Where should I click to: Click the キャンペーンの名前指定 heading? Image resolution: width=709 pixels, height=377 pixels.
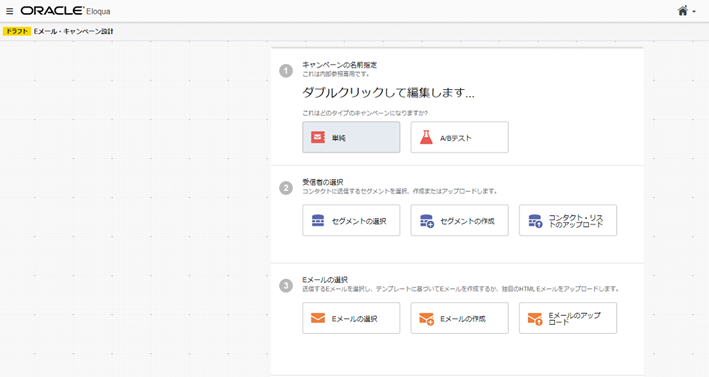coord(340,65)
